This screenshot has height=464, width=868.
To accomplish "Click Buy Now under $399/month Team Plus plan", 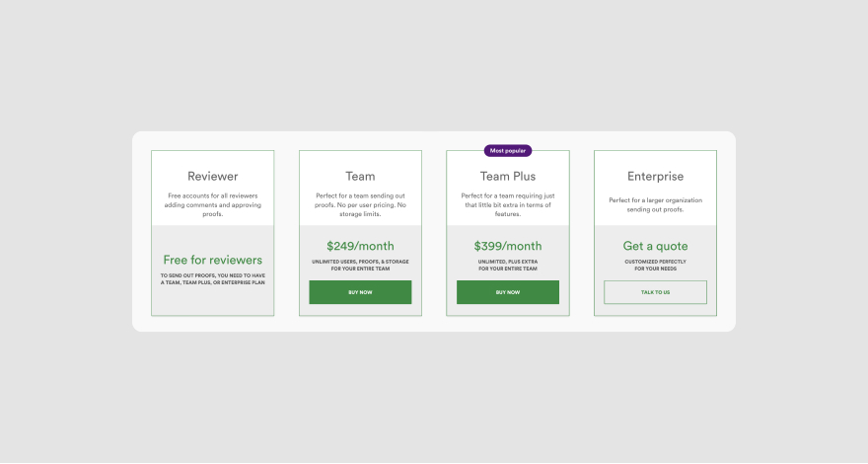I will (x=508, y=292).
